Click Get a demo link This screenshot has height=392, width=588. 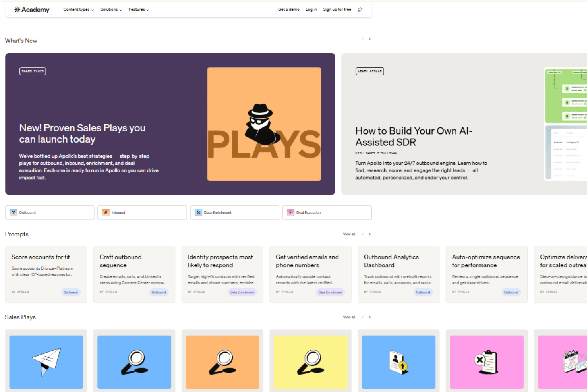click(x=289, y=10)
